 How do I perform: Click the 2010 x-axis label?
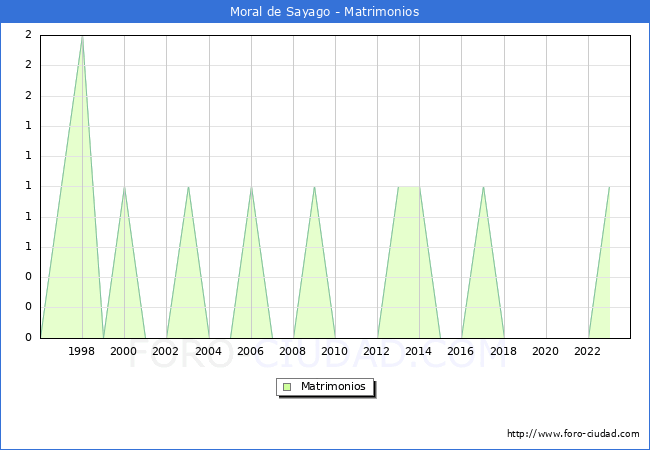[x=335, y=351]
